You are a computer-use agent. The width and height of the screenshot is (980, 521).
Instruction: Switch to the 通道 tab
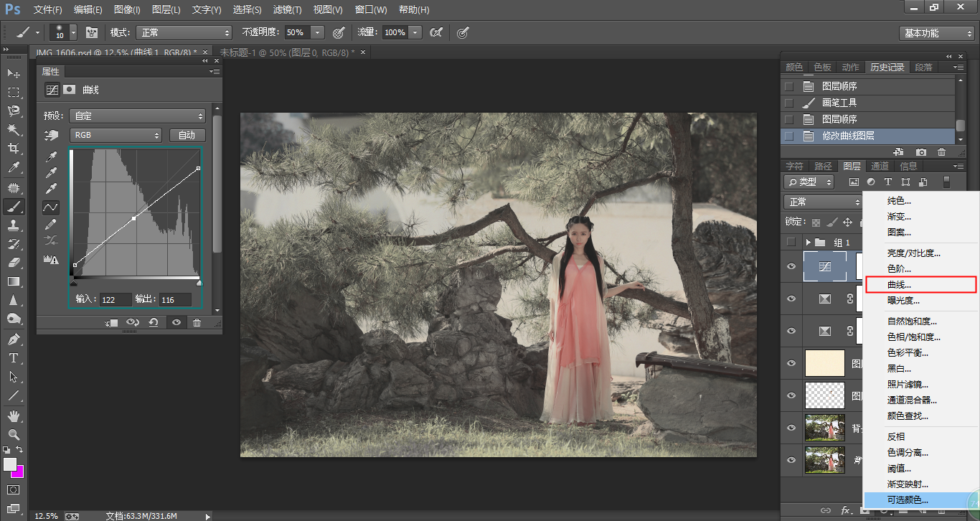pos(880,166)
